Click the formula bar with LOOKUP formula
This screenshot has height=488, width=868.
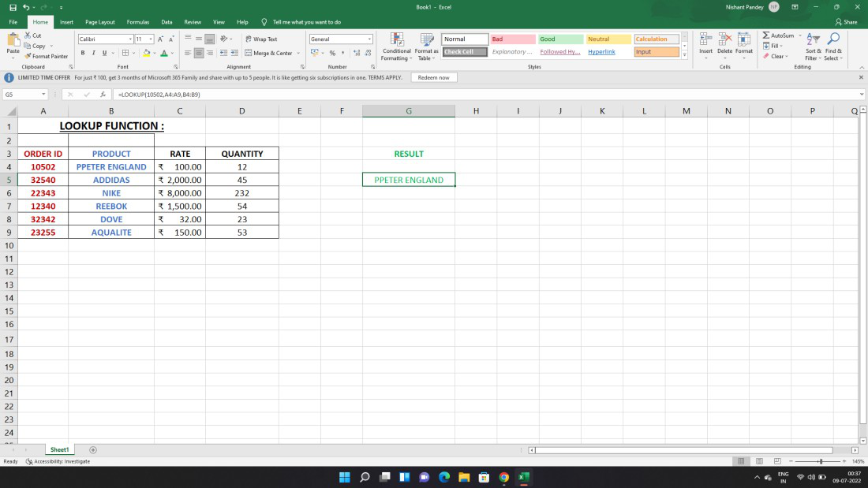pos(487,95)
